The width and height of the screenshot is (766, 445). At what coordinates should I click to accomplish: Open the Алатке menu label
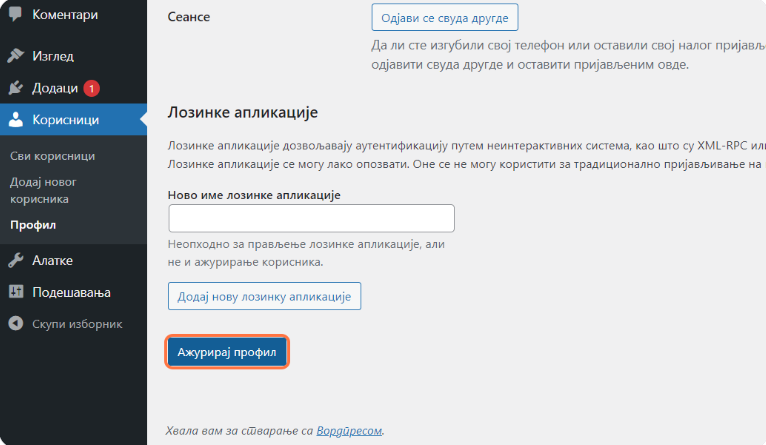point(53,260)
